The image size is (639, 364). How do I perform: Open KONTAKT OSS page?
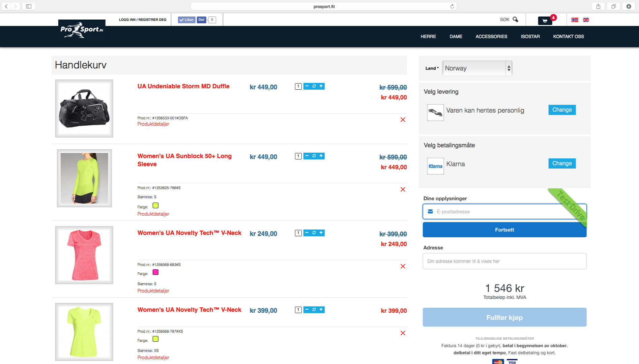(569, 36)
